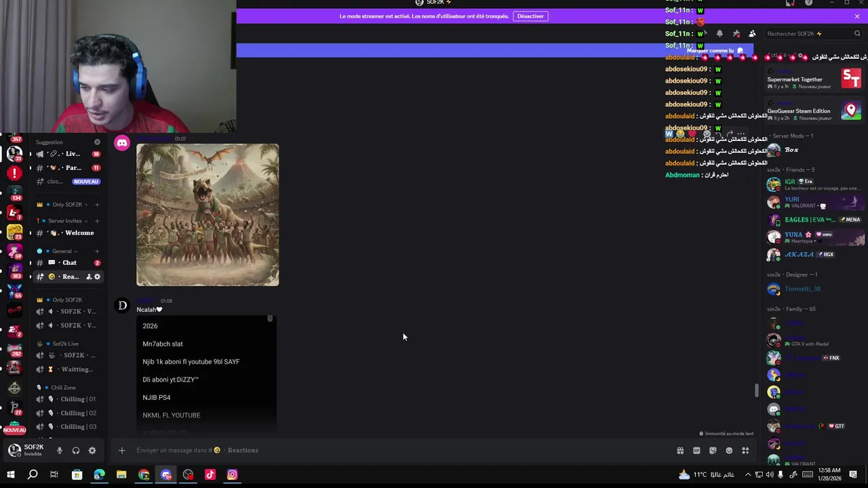Screen dimensions: 868x488
Task: Open the dinosaur image attachment
Action: click(x=208, y=215)
